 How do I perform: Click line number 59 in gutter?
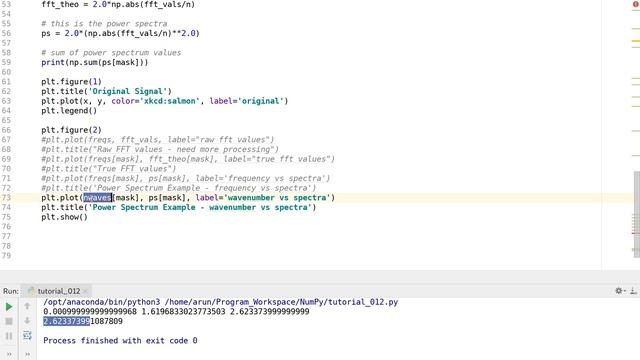(6, 62)
